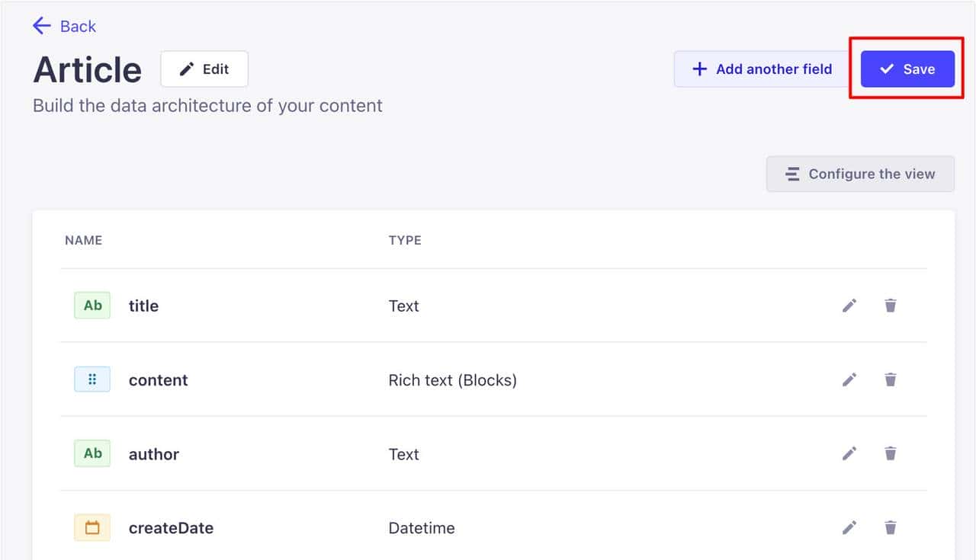Click the pencil icon for title field
Image resolution: width=976 pixels, height=560 pixels.
click(849, 306)
